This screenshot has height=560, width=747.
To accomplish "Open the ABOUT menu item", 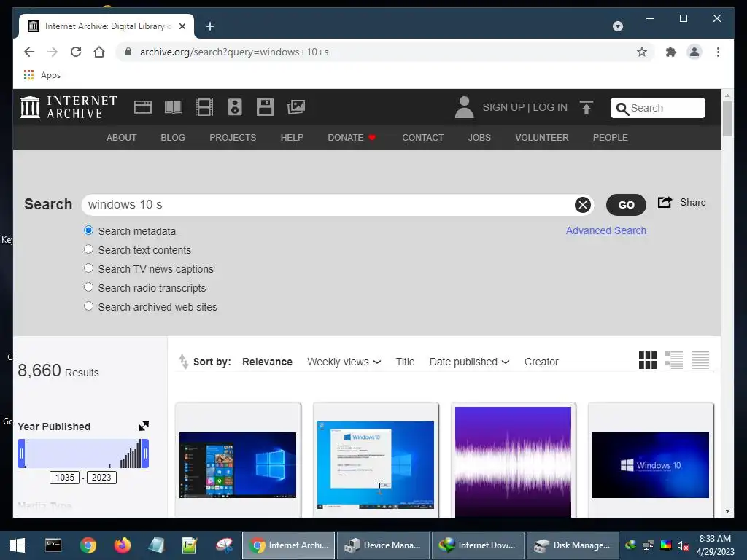I will coord(122,138).
